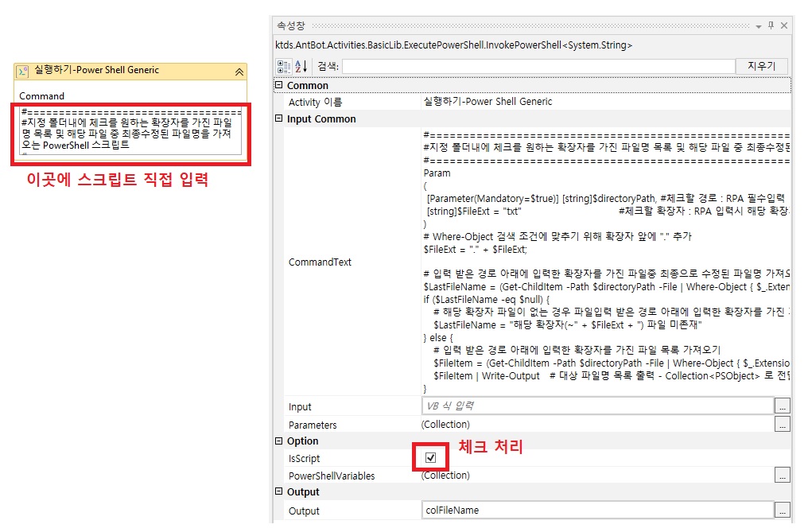808x532 pixels.
Task: Close the properties panel
Action: pos(784,26)
